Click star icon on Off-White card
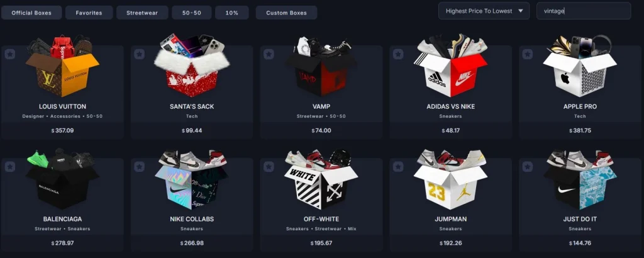Viewport: 644px width, 258px height. coord(269,166)
